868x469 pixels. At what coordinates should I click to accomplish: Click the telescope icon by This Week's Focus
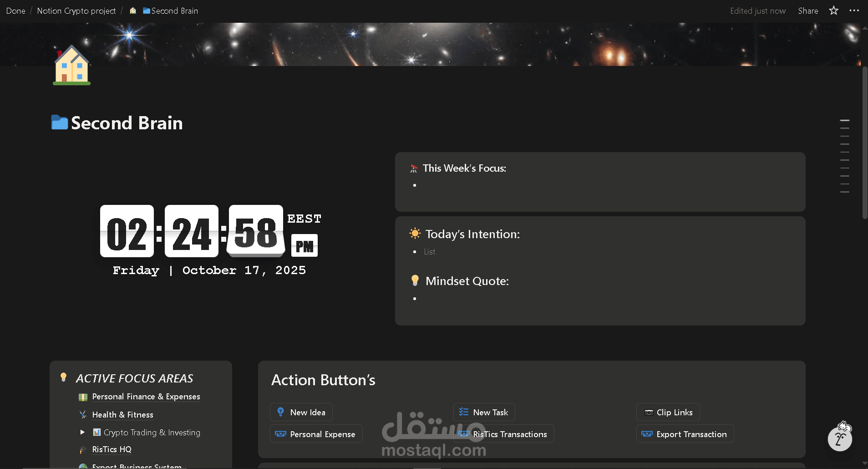(x=414, y=168)
